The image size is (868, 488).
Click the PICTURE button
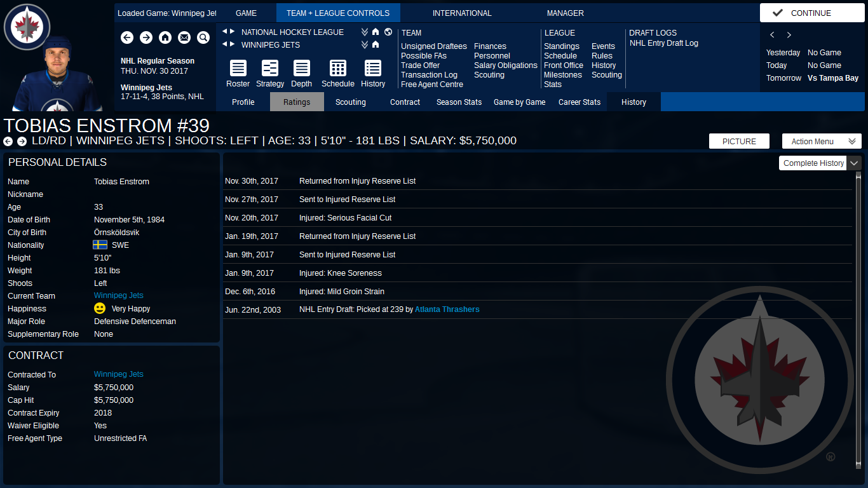tap(739, 141)
